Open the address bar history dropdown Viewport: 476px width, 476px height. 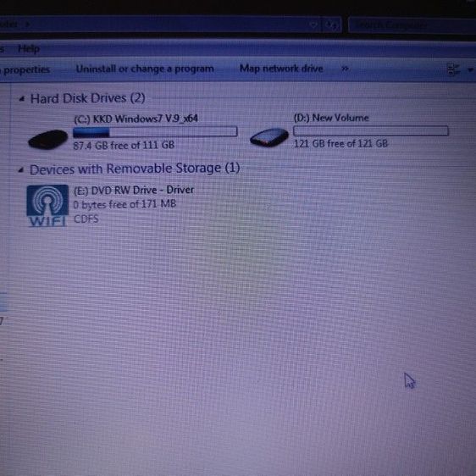(x=313, y=25)
